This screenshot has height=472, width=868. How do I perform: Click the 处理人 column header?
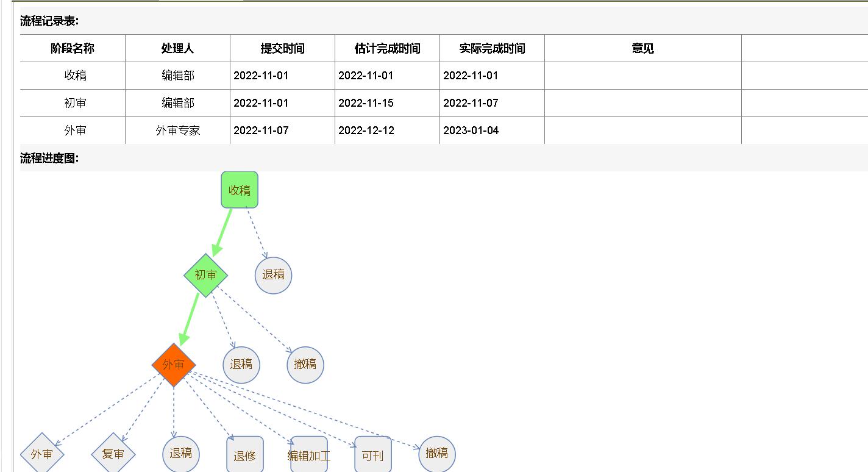click(177, 48)
